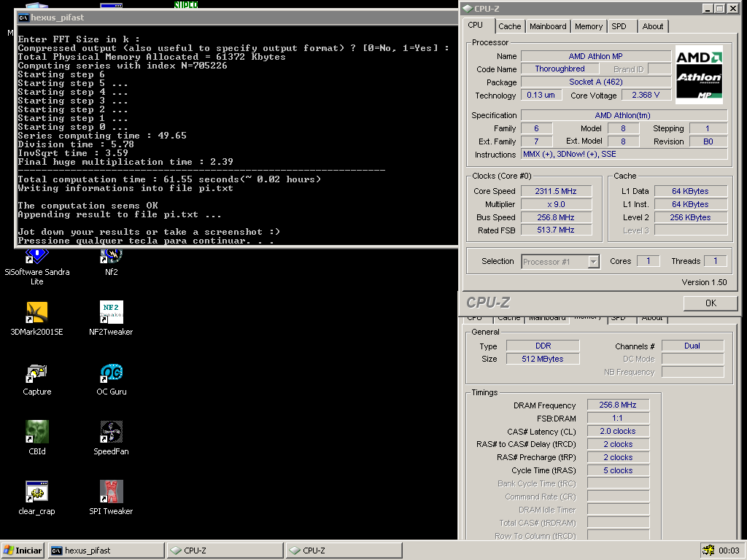Open OC Guru desktop shortcut
Viewport: 747px width, 560px height.
click(112, 378)
